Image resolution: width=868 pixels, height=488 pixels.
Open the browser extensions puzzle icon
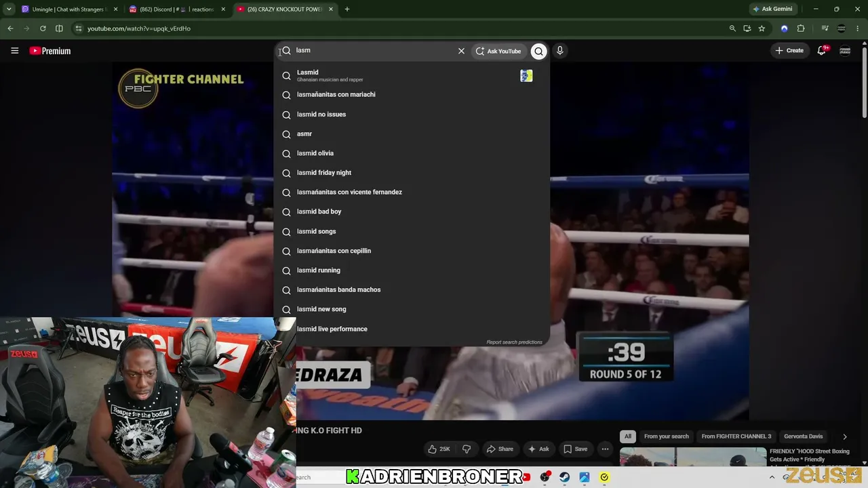(x=801, y=28)
